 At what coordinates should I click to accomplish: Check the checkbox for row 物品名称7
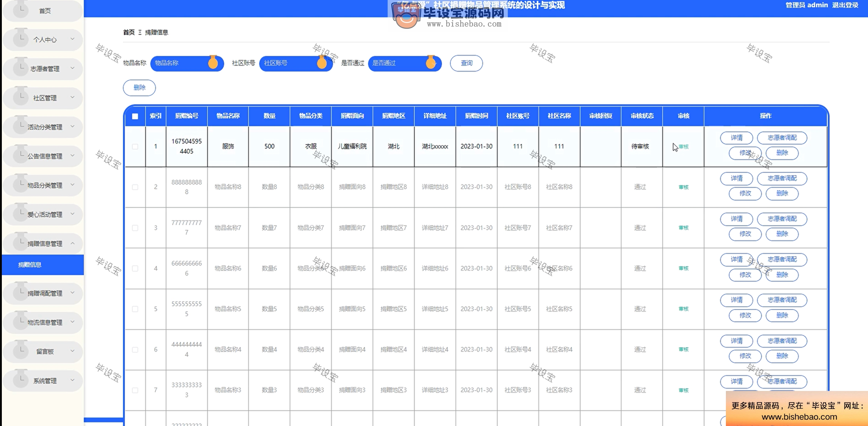135,228
